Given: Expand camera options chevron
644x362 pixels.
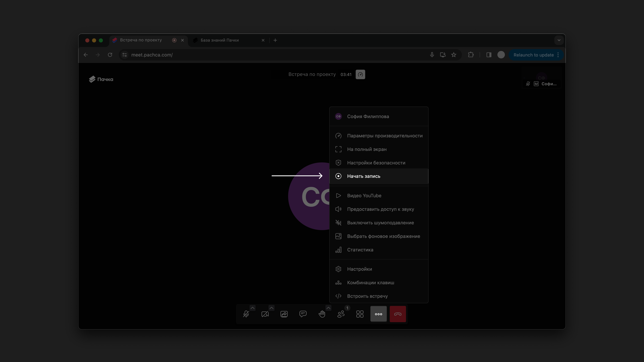Looking at the screenshot, I should coord(272,308).
